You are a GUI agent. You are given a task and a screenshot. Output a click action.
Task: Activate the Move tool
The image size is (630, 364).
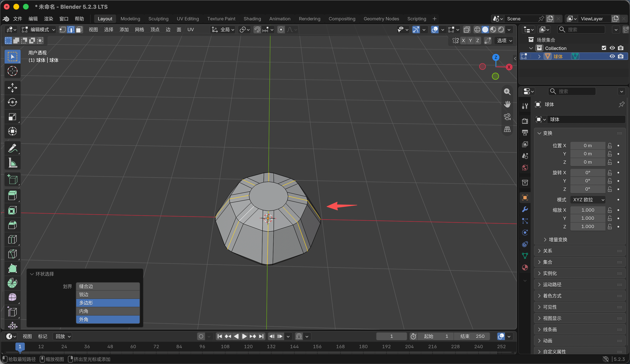pyautogui.click(x=12, y=88)
